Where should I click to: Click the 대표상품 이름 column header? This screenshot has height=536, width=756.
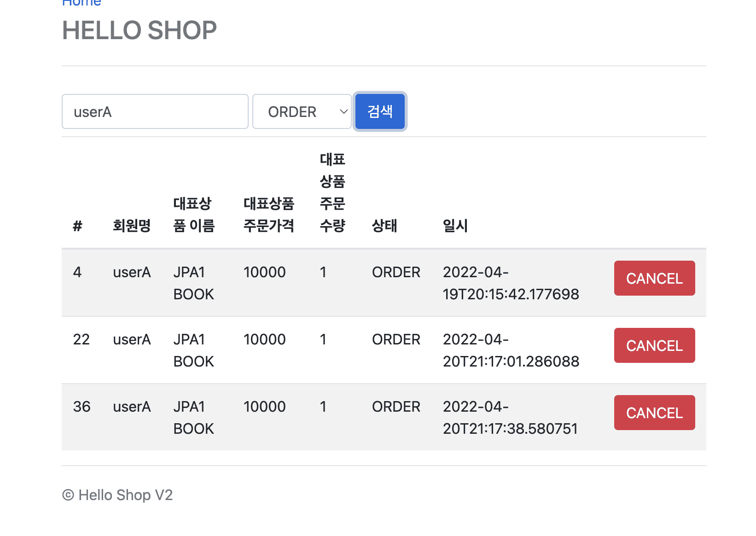(x=194, y=215)
